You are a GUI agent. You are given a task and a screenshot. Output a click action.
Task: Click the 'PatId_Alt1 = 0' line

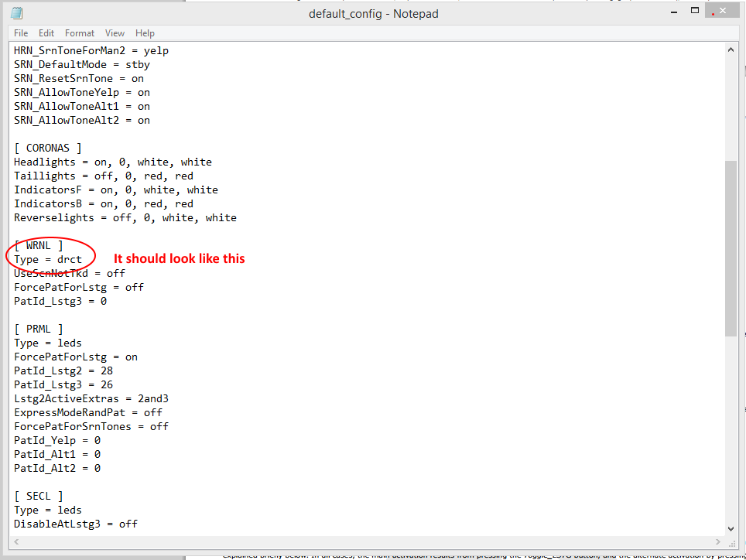tap(57, 455)
